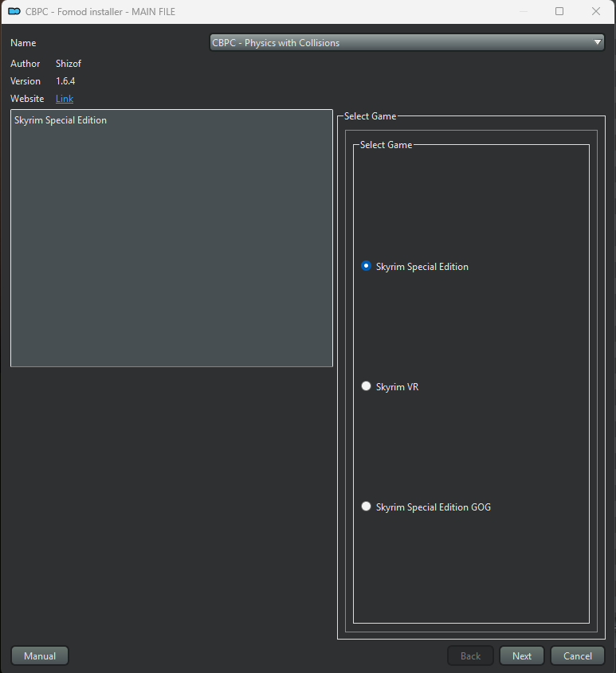The height and width of the screenshot is (673, 616).
Task: Minimize the installer window
Action: pos(524,11)
